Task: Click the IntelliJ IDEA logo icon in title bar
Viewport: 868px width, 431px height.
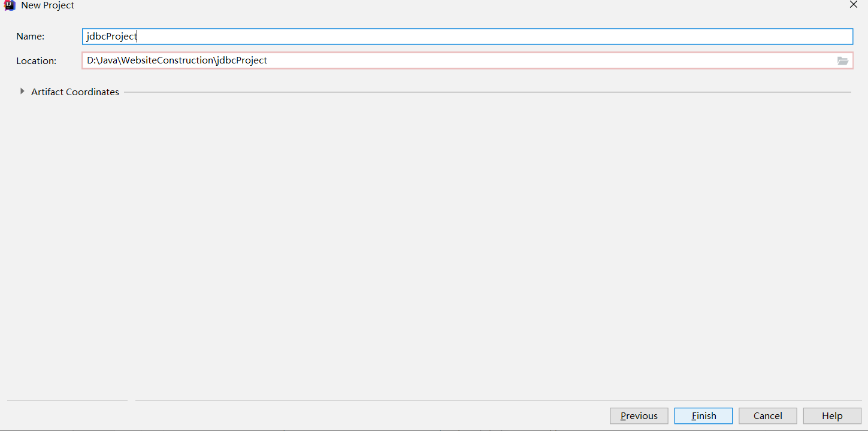Action: point(9,5)
